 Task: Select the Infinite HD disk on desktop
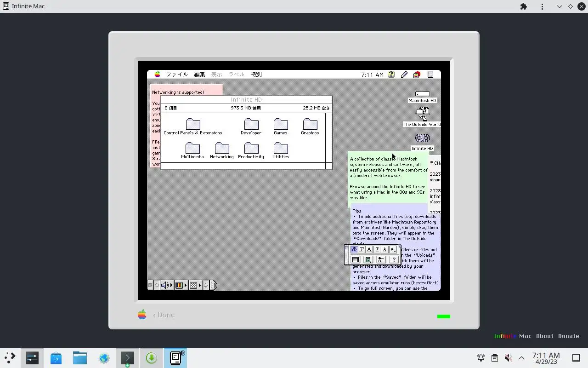423,138
